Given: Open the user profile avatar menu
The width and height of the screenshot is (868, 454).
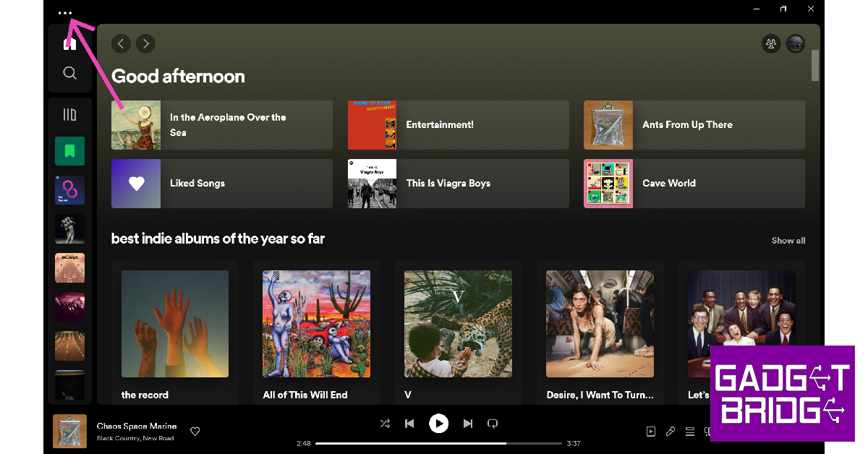Looking at the screenshot, I should (796, 44).
